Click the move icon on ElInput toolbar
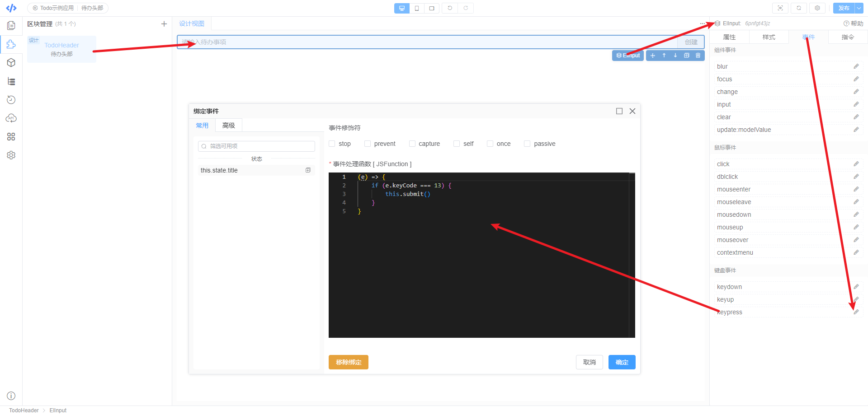This screenshot has width=868, height=415. point(653,56)
